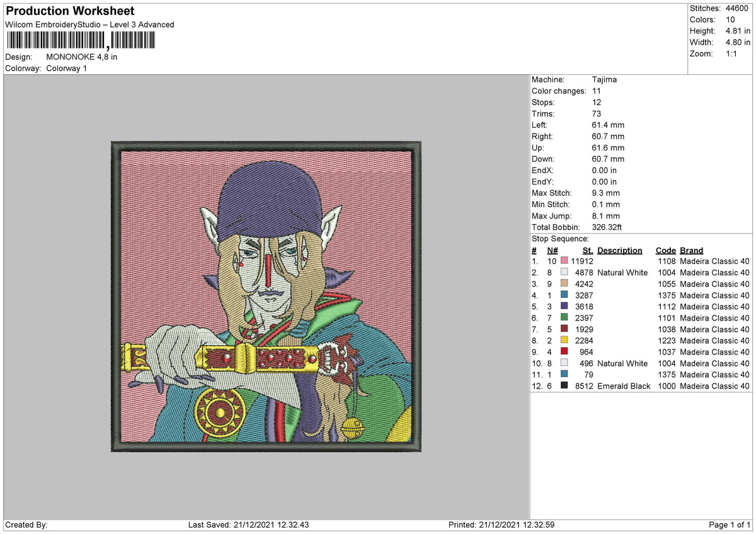Click the Total Bobbin value 326.32ft

click(607, 227)
